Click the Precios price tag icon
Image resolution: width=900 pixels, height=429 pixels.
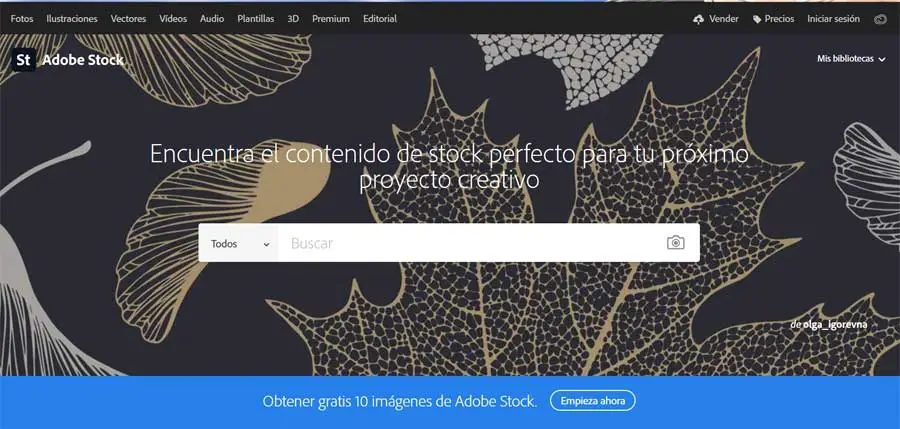click(x=757, y=20)
